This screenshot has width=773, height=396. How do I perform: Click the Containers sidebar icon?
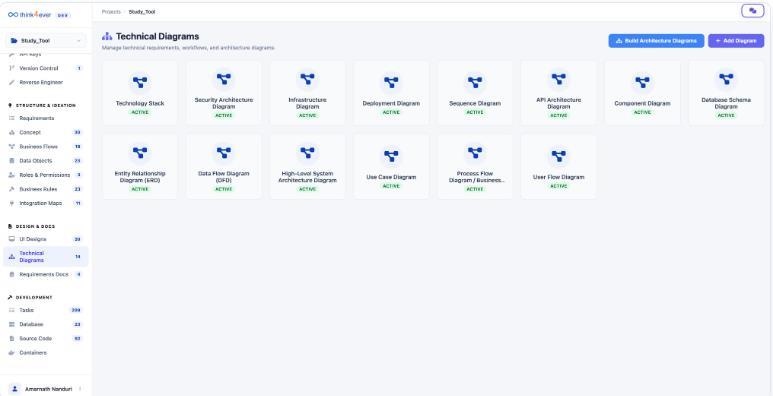click(x=12, y=353)
